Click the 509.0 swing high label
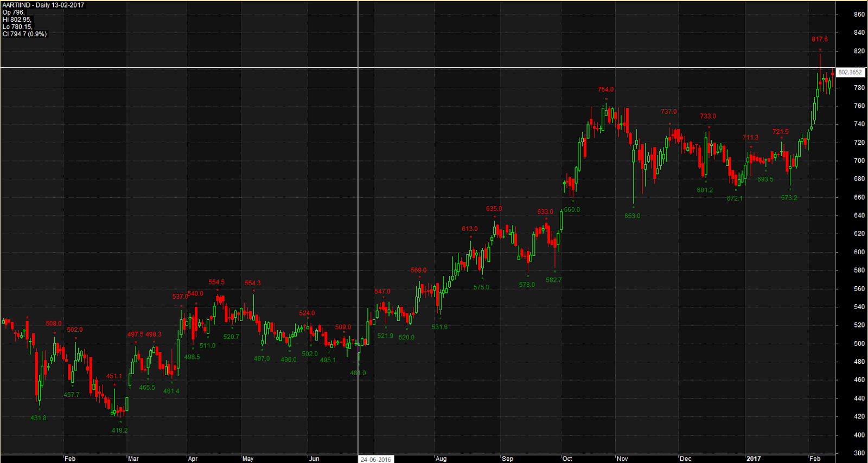868x463 pixels. 343,327
